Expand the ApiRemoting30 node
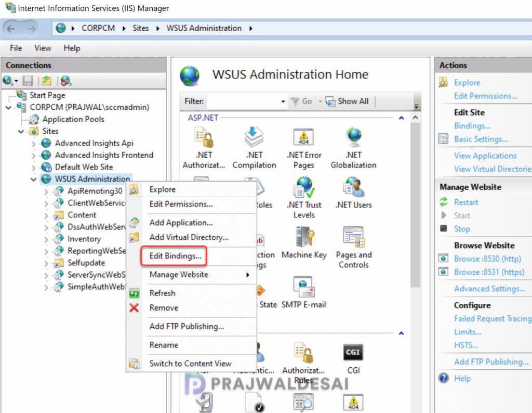Viewport: 532px width, 413px height. pyautogui.click(x=46, y=191)
